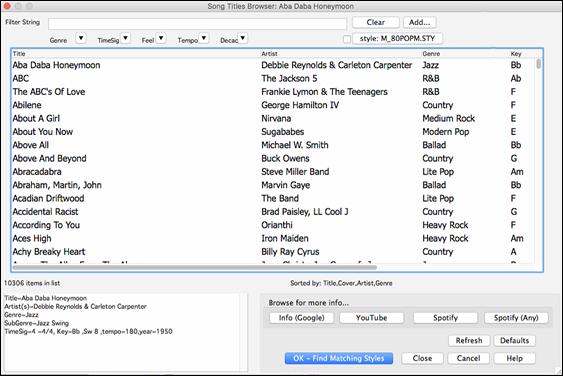
Task: Click the Modern Pop genre cell
Action: (x=446, y=131)
